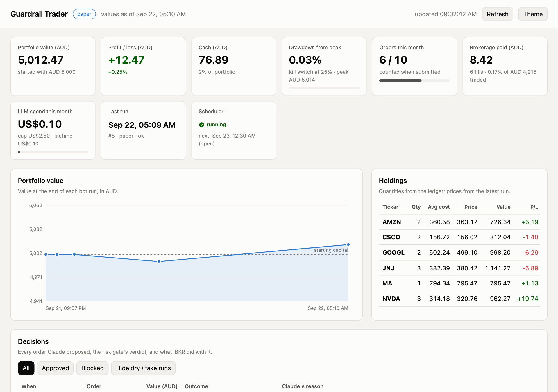Click the LLM spend progress bar
Screen dimensions: 558x392
pos(53,152)
